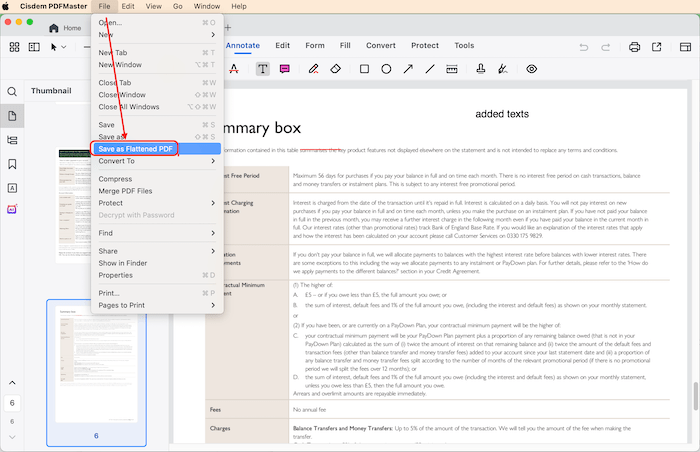Click the stamp tool icon
The height and width of the screenshot is (452, 700).
point(481,69)
